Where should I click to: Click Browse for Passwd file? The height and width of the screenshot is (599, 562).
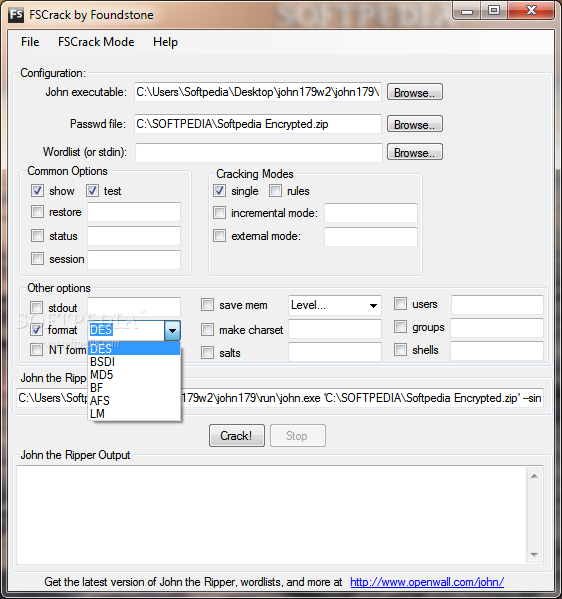pos(415,124)
